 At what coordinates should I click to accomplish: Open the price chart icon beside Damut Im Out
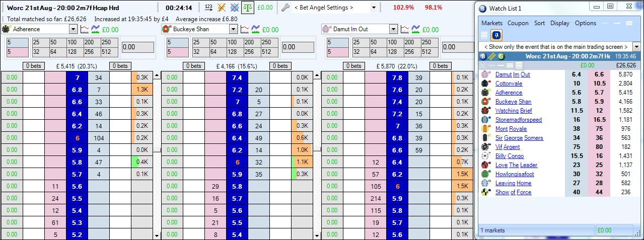(x=405, y=29)
